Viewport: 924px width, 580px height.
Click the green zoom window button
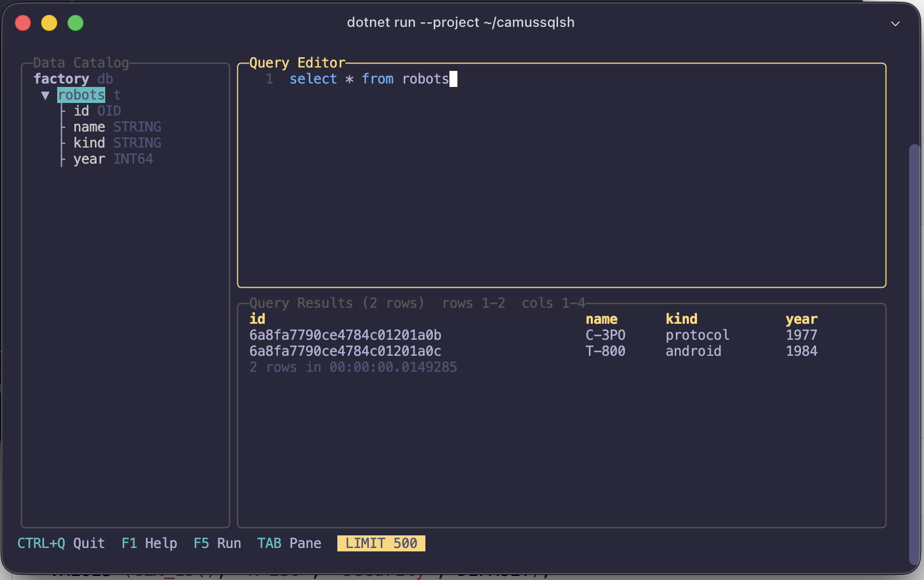point(75,23)
